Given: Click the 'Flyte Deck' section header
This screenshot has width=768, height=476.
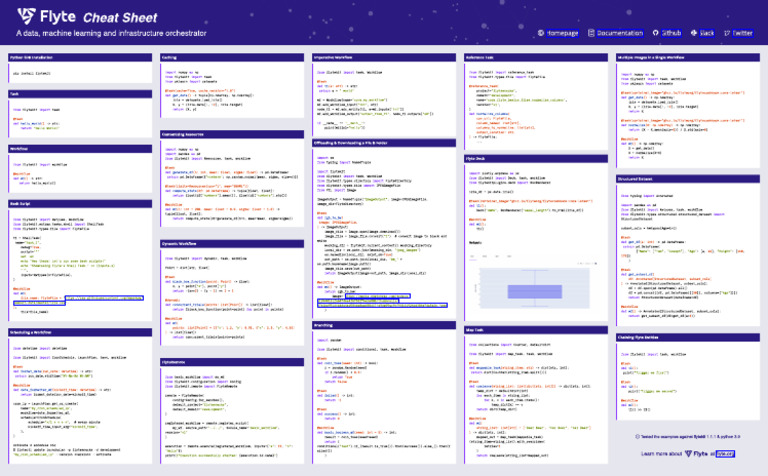Looking at the screenshot, I should pyautogui.click(x=536, y=159).
